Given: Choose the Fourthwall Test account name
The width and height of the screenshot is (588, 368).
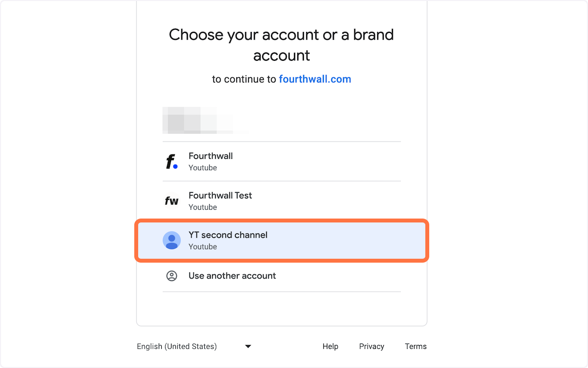Looking at the screenshot, I should pos(220,195).
